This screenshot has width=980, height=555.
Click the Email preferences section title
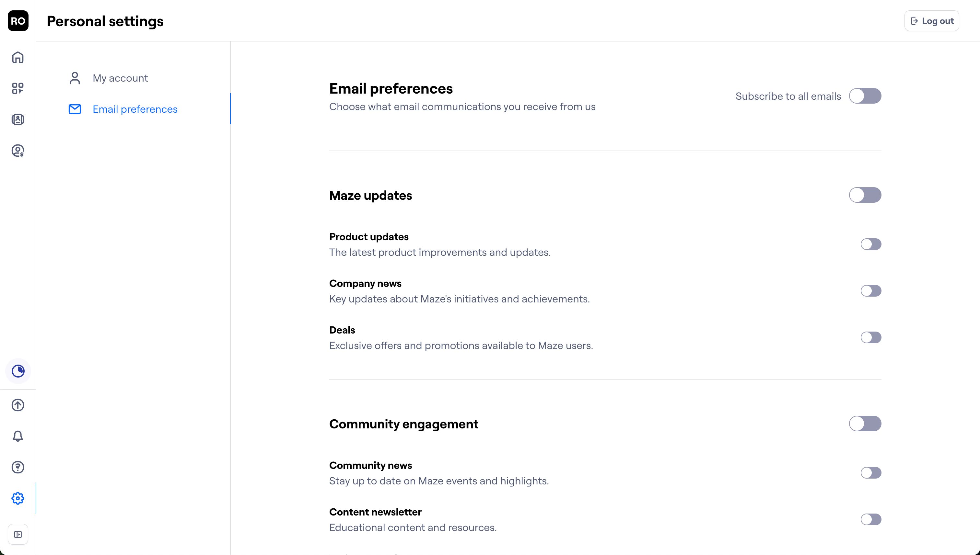(391, 89)
